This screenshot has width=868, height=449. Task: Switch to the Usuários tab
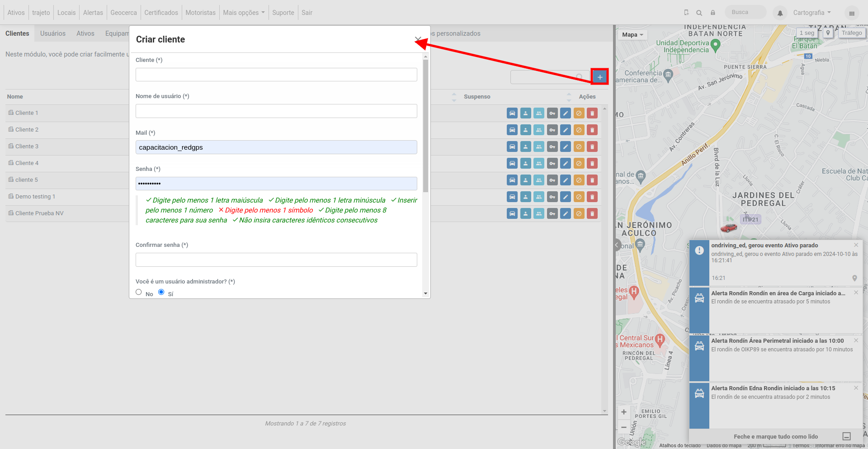pos(53,33)
